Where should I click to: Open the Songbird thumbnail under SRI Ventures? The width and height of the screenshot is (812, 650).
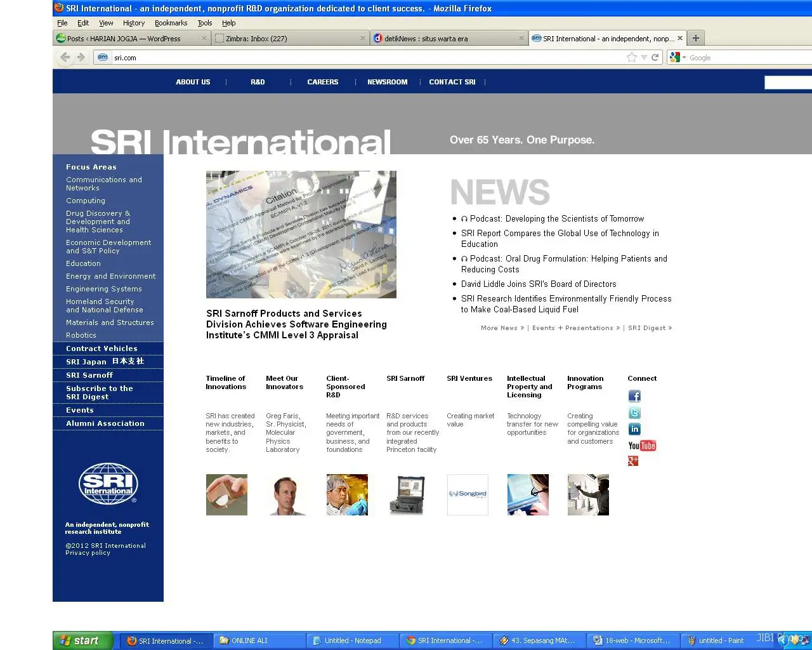(x=468, y=494)
